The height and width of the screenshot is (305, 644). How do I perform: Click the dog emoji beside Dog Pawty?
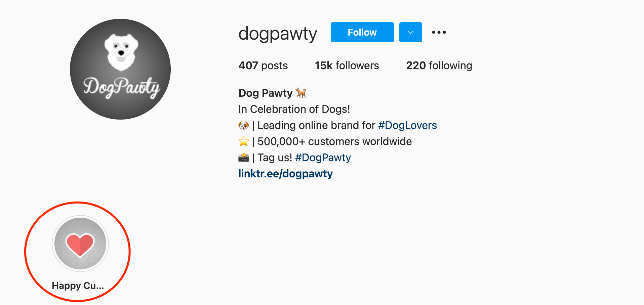[301, 93]
